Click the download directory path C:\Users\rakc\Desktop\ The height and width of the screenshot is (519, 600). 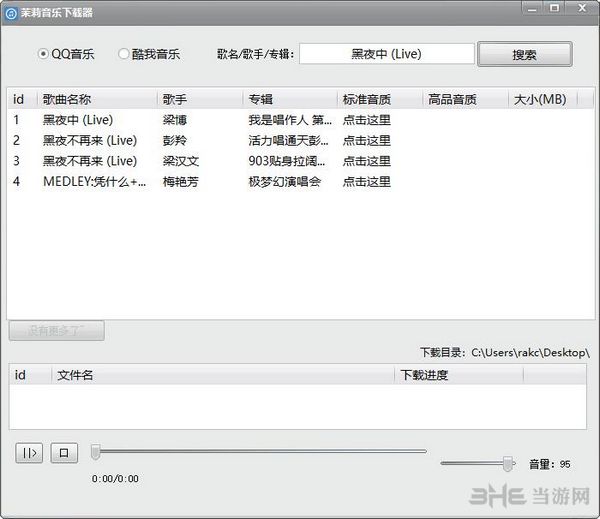point(530,352)
